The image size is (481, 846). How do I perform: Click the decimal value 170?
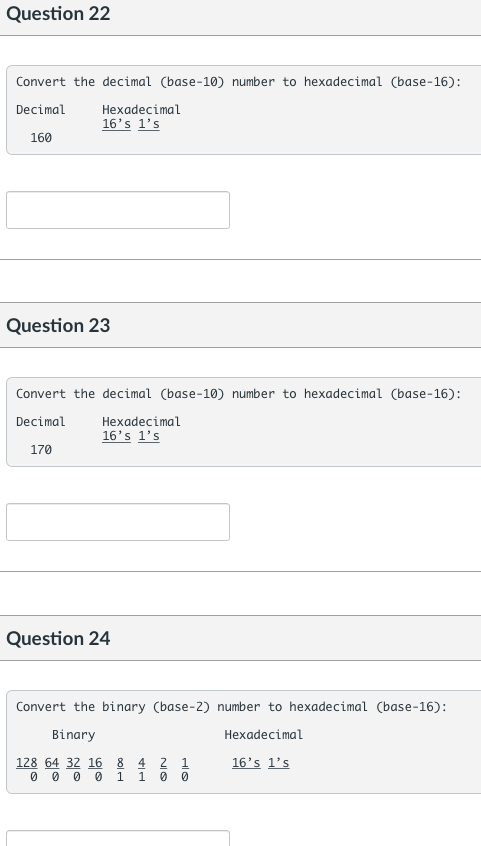[x=41, y=450]
